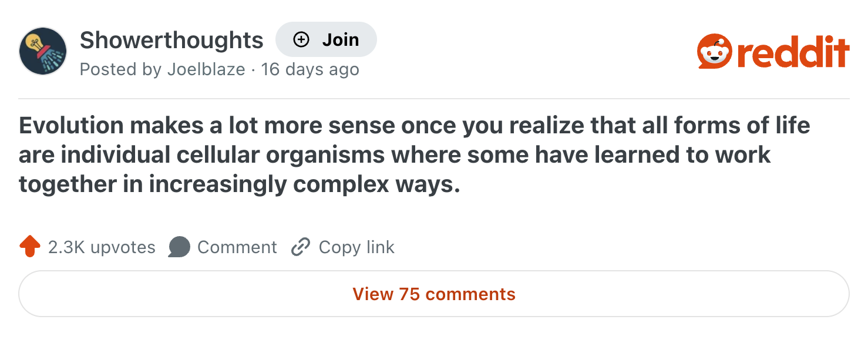The image size is (868, 343).
Task: Click the horizontal divider below the post header
Action: [434, 99]
